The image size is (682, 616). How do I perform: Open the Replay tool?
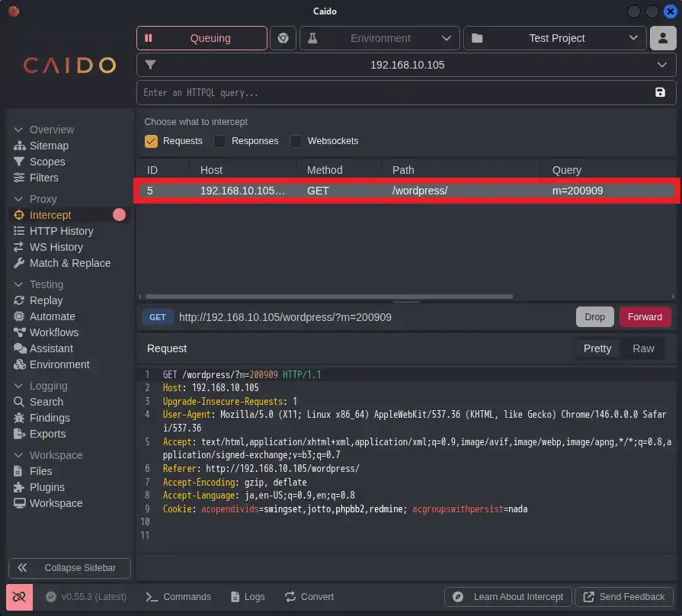point(46,300)
